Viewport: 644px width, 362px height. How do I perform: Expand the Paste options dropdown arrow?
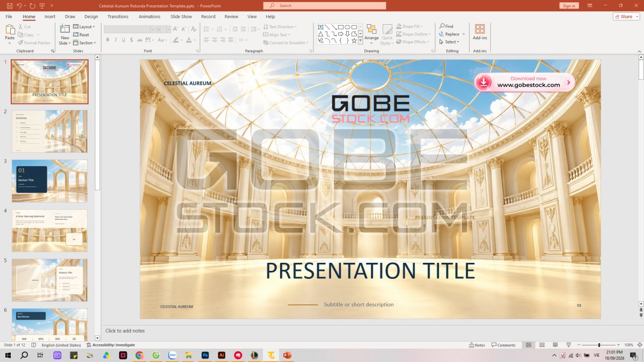(x=10, y=43)
